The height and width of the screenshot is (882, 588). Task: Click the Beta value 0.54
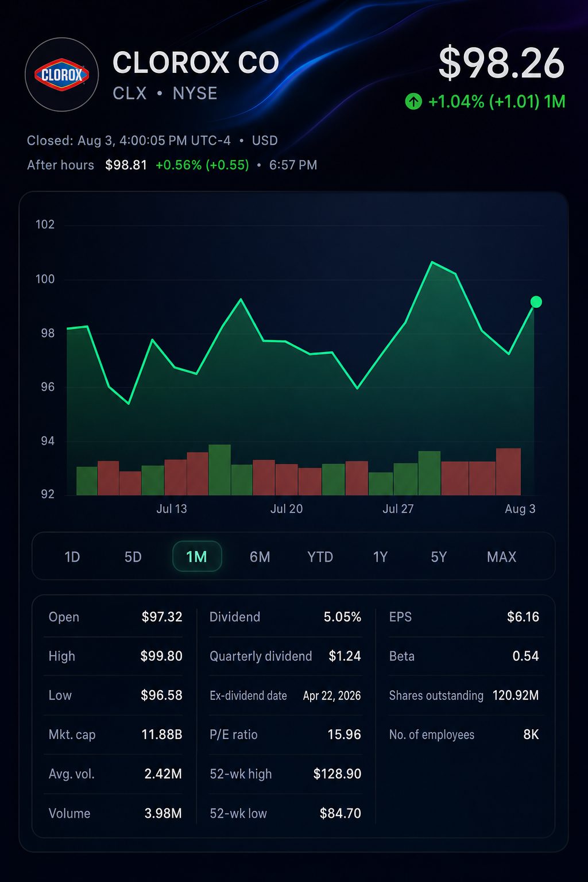525,656
